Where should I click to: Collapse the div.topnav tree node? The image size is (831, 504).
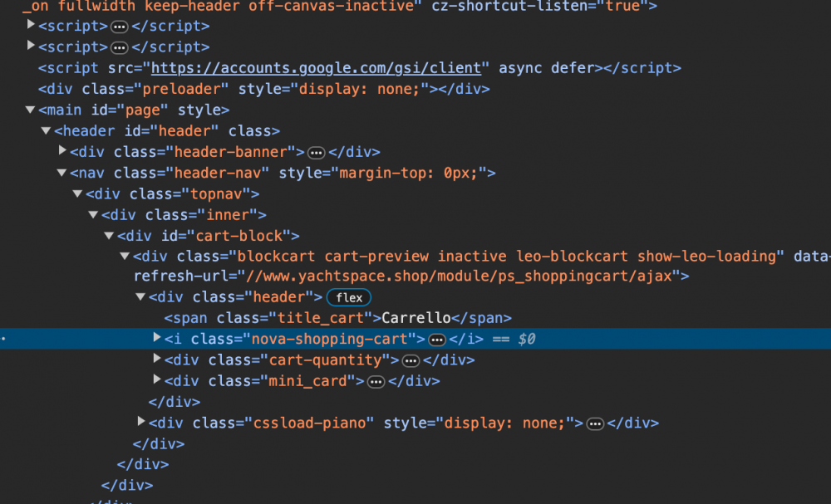[x=77, y=193]
